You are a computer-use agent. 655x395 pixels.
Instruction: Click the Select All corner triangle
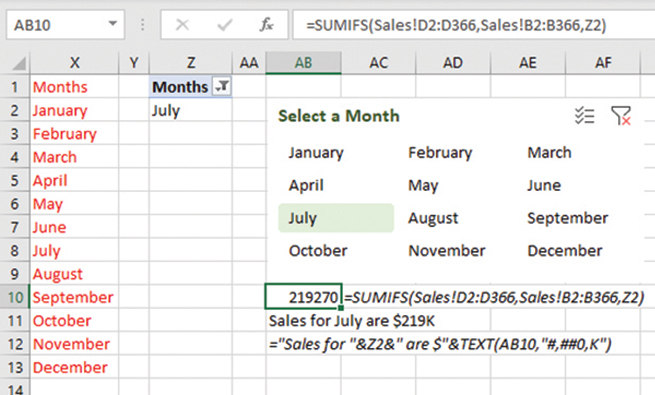[19, 63]
